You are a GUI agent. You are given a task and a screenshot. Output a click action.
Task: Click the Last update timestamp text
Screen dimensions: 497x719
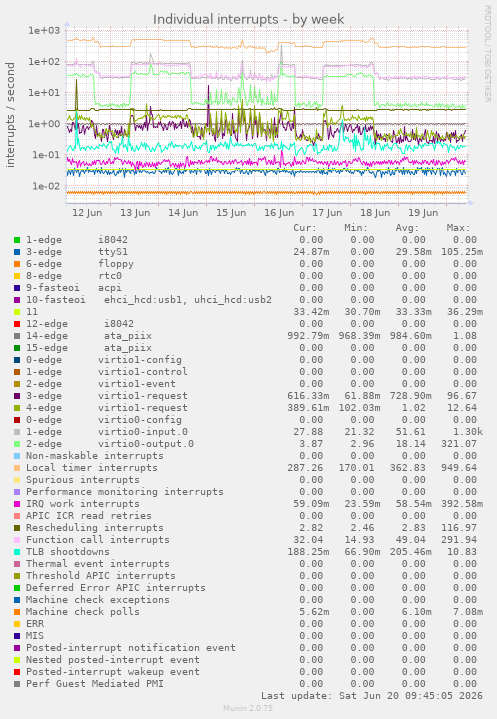pyautogui.click(x=372, y=696)
